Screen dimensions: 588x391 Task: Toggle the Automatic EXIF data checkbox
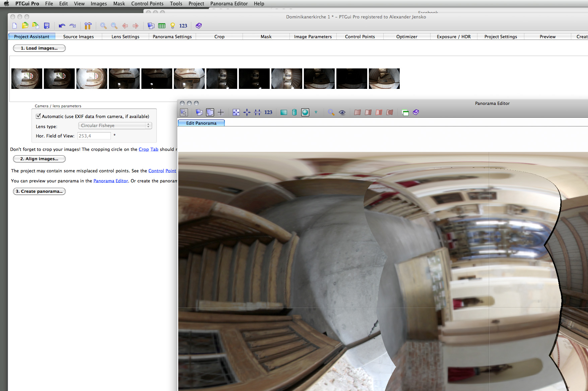coord(38,116)
